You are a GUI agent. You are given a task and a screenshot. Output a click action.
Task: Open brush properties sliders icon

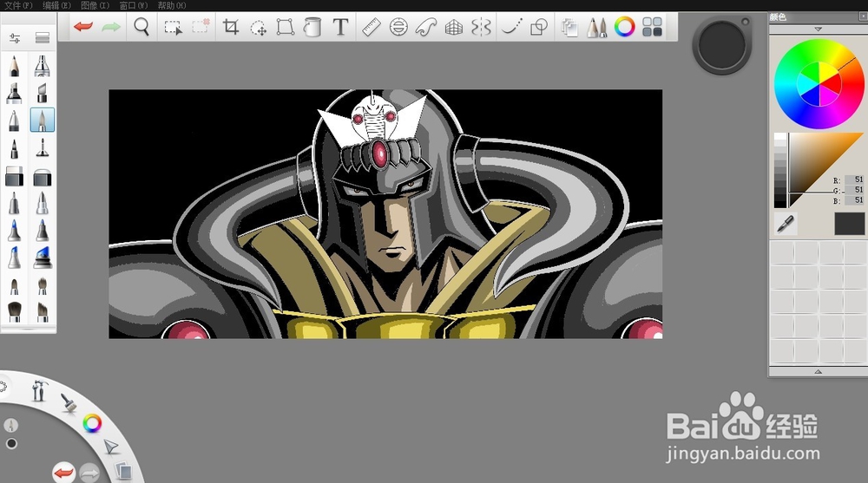pos(15,38)
